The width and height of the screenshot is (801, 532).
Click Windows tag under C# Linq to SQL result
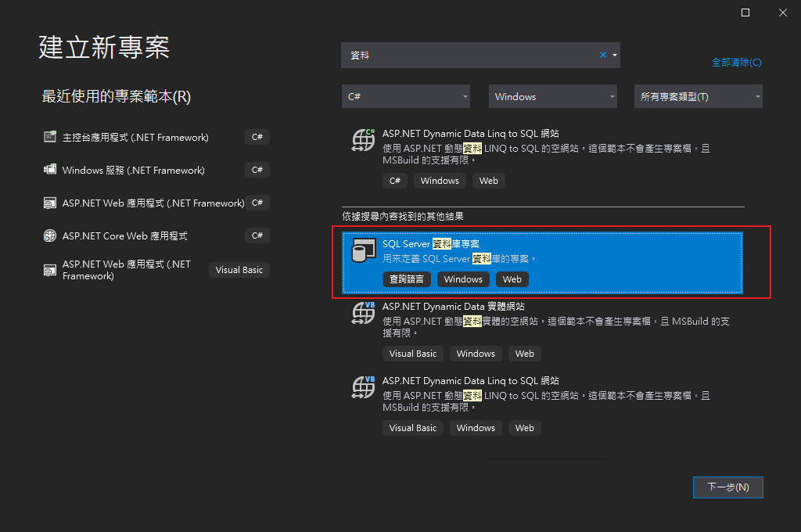(x=440, y=181)
